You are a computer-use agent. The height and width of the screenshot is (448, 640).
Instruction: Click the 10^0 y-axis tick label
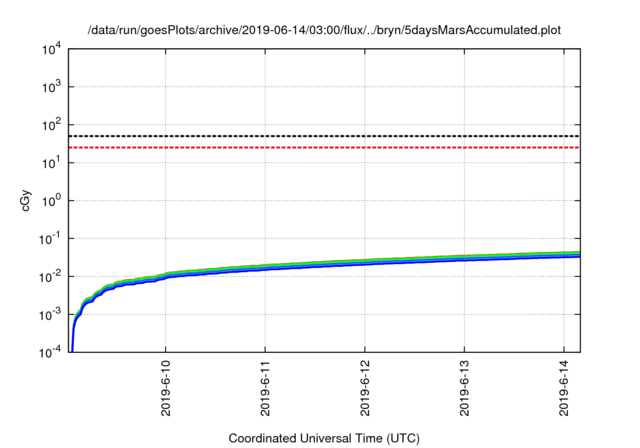coord(52,200)
